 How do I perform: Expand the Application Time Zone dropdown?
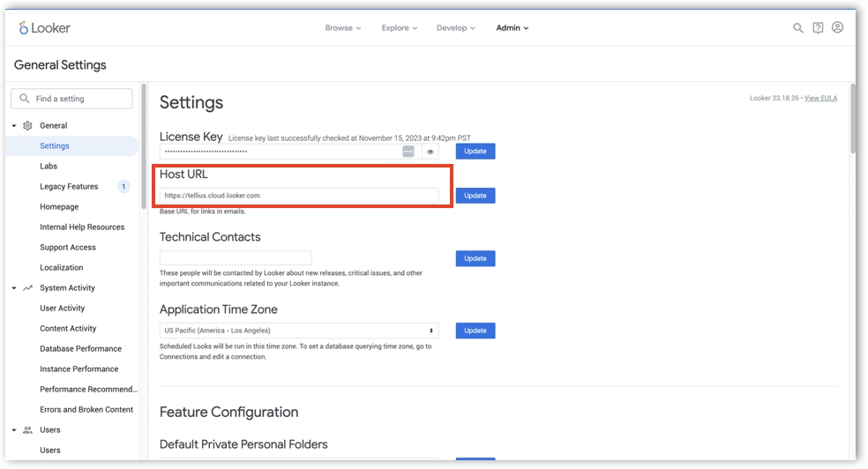(x=299, y=331)
